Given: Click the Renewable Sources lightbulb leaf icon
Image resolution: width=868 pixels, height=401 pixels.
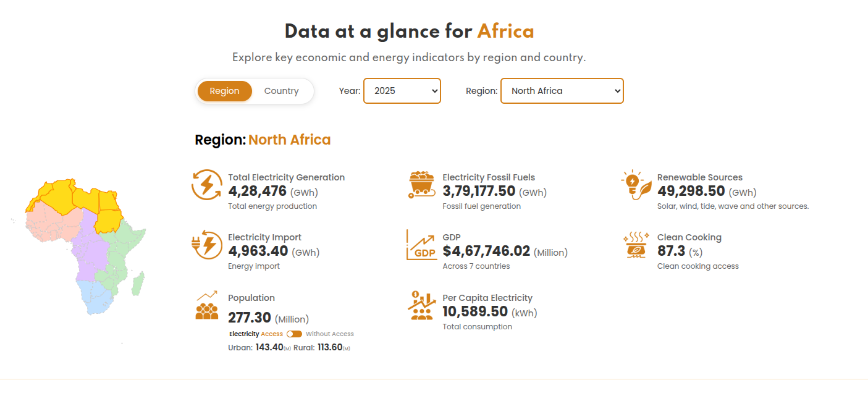Looking at the screenshot, I should (x=636, y=185).
